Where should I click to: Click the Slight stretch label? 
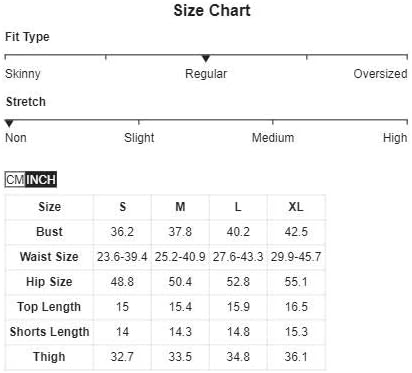139,138
